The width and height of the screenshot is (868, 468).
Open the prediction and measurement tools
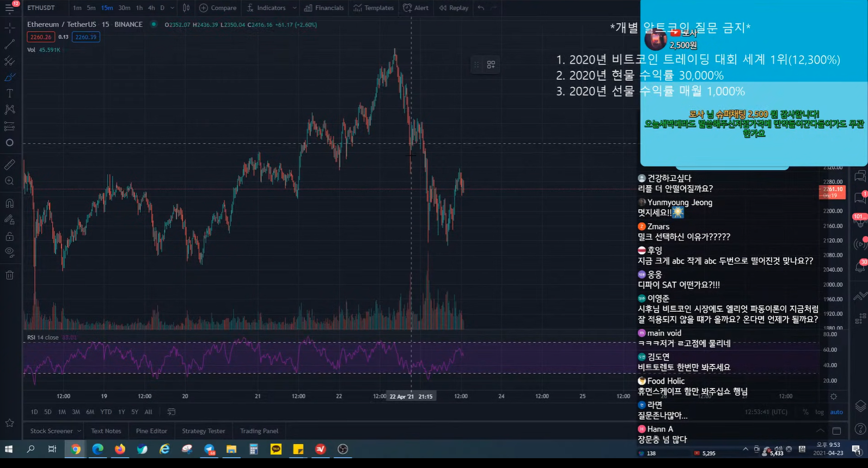click(x=10, y=126)
